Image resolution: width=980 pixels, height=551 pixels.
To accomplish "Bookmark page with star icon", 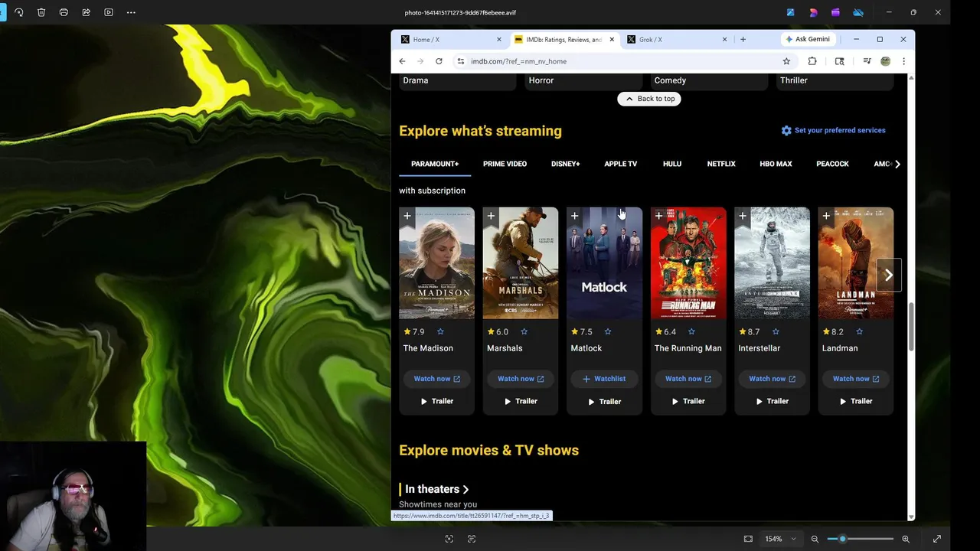I will tap(786, 61).
